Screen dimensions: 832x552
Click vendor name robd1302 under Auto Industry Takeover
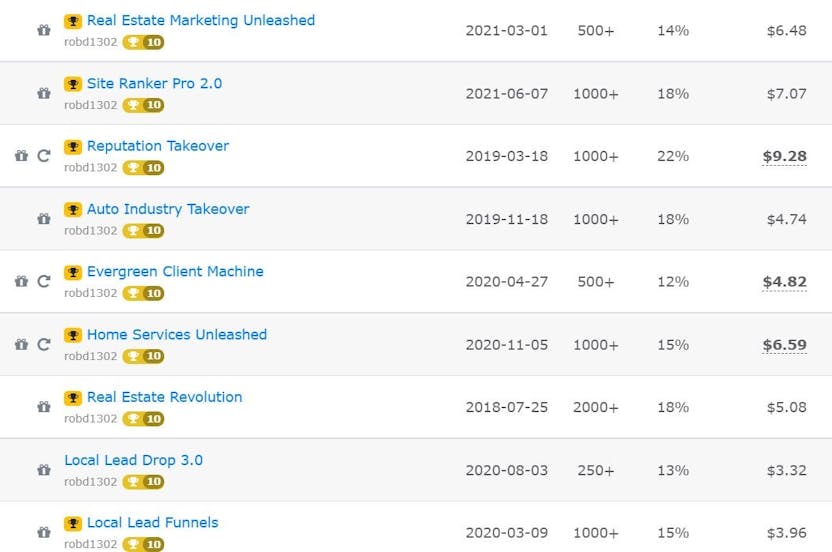pyautogui.click(x=90, y=231)
